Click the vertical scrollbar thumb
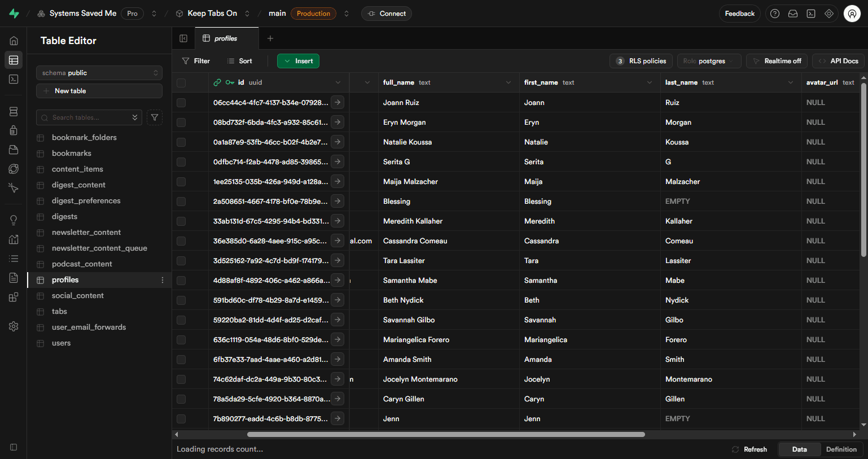 [863, 169]
